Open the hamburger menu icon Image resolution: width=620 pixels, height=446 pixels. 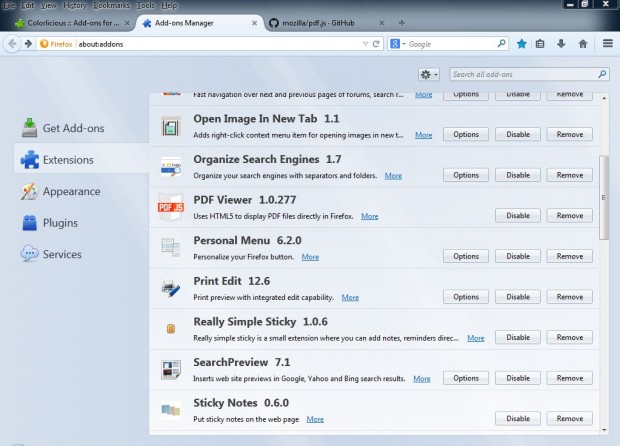click(608, 43)
